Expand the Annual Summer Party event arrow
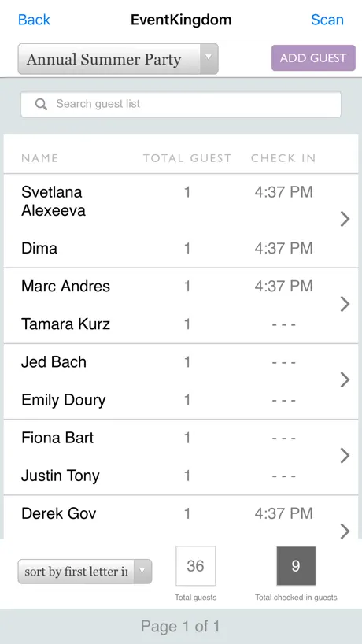 click(x=209, y=59)
